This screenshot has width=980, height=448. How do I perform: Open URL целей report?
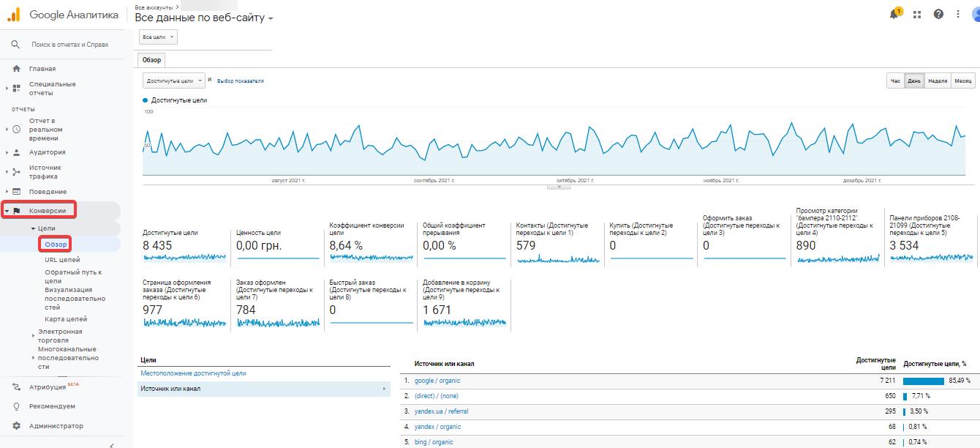point(62,260)
